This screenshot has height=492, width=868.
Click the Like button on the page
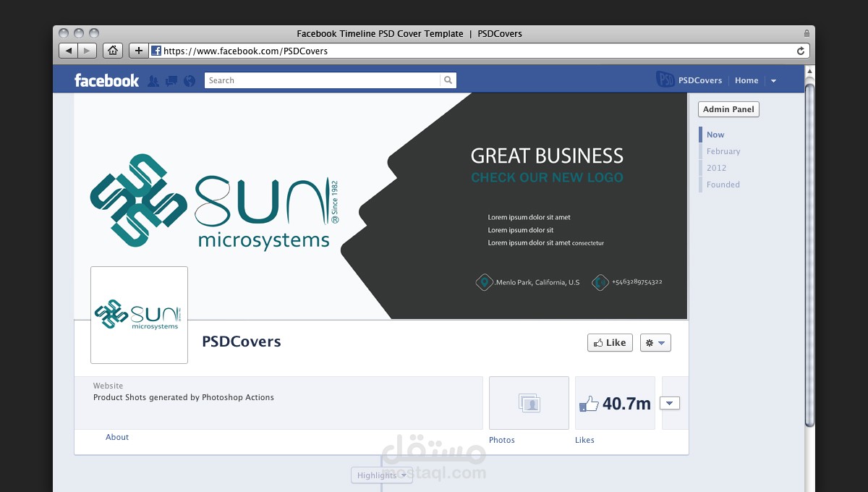tap(610, 343)
